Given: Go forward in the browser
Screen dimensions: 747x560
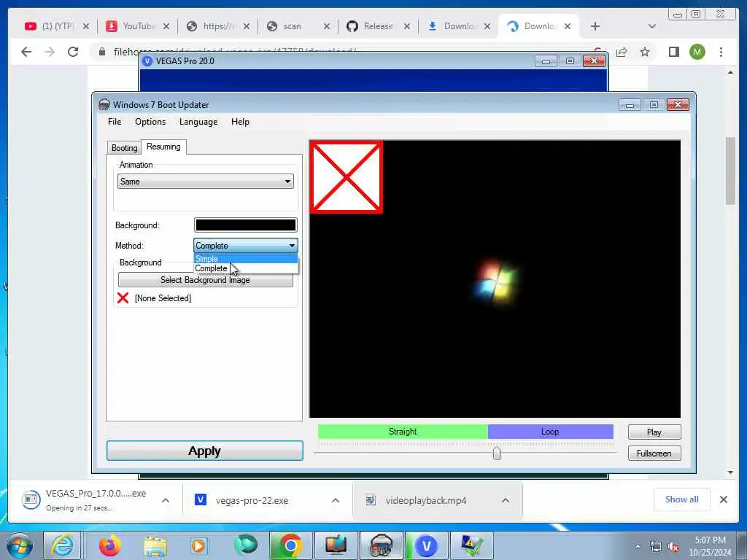Looking at the screenshot, I should click(x=50, y=52).
